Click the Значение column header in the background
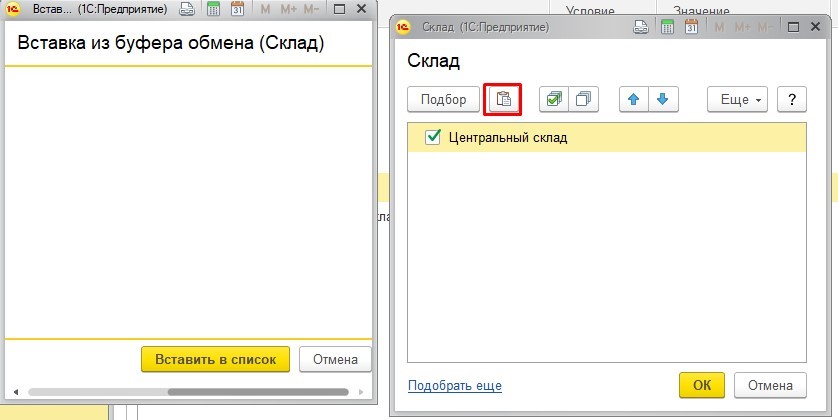The image size is (838, 420). coord(701,10)
